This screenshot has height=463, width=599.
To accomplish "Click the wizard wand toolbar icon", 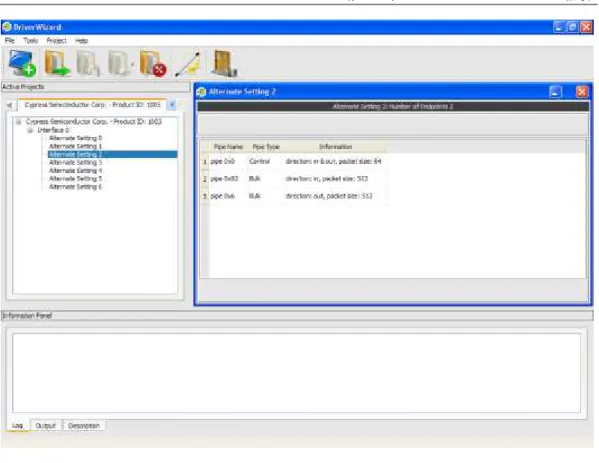I will coord(188,64).
